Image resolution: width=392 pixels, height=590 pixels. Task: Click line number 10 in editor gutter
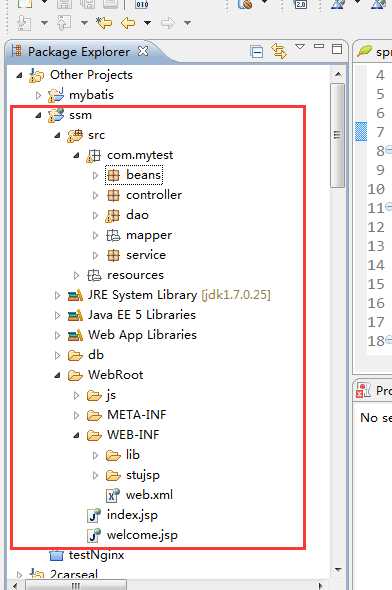click(376, 189)
